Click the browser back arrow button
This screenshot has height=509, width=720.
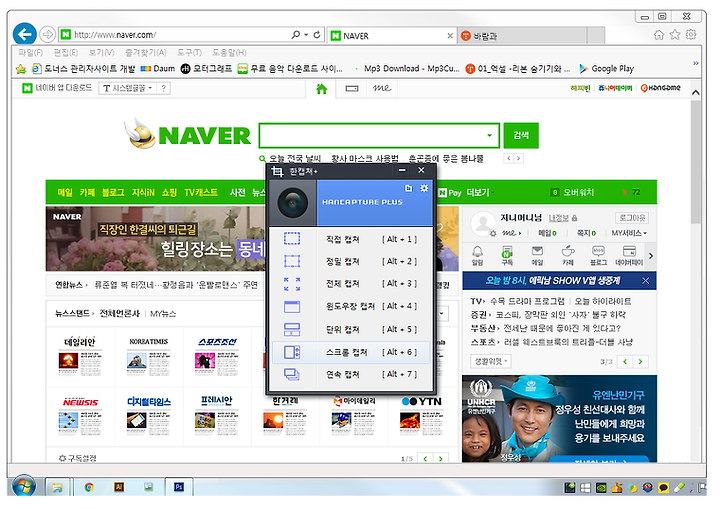24,34
